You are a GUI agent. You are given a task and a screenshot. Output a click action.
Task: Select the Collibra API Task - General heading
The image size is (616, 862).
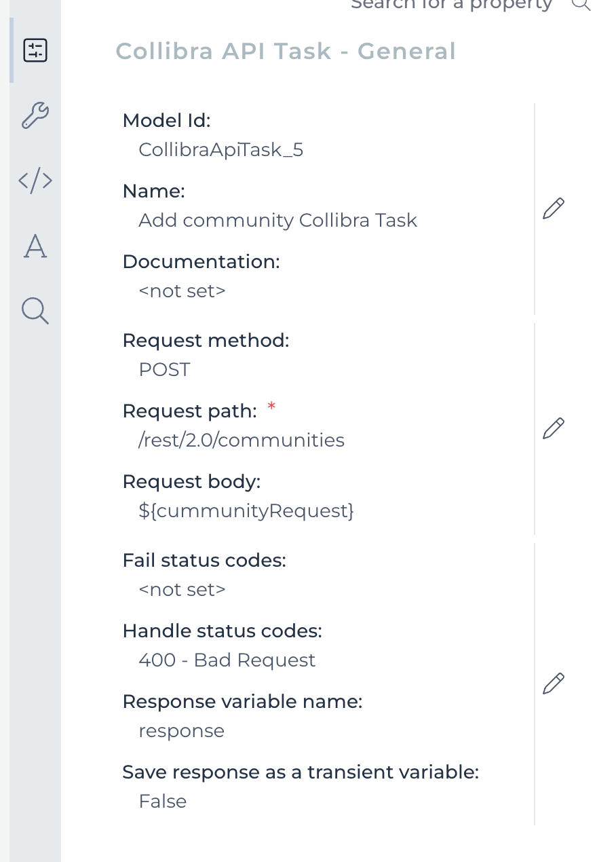tap(286, 51)
